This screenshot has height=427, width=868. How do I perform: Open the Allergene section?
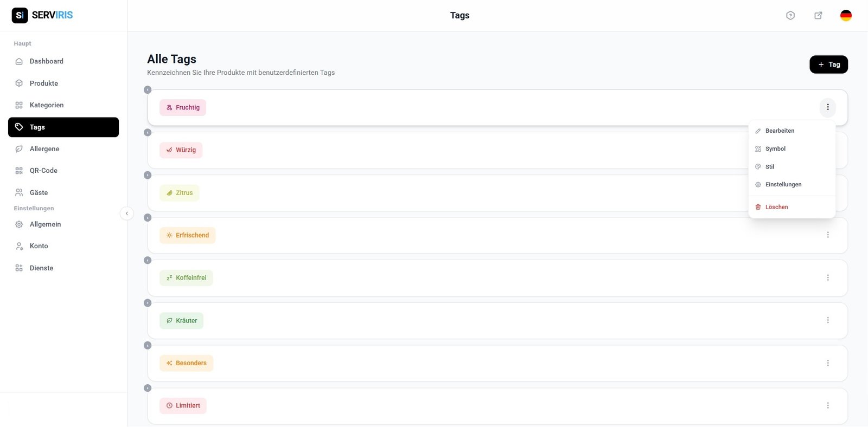click(x=44, y=149)
